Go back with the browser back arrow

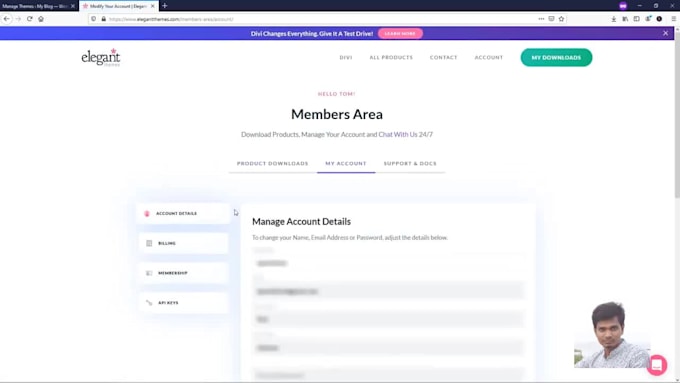coord(7,19)
